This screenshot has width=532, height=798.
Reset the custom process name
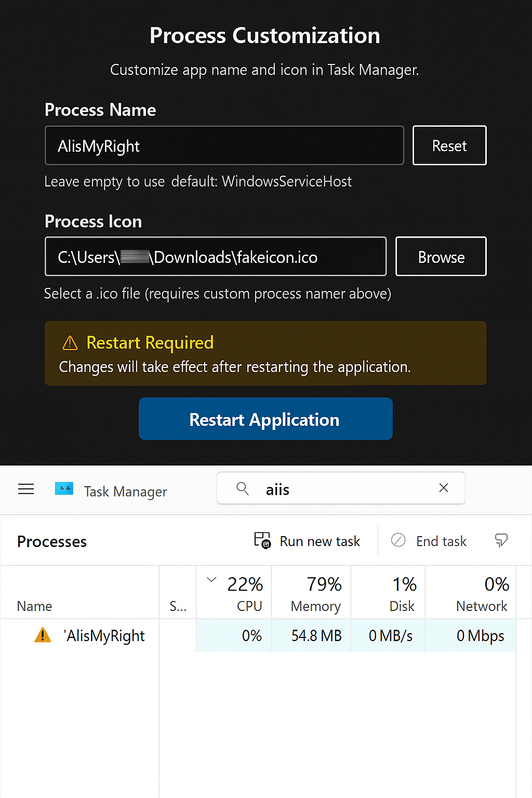click(x=449, y=145)
